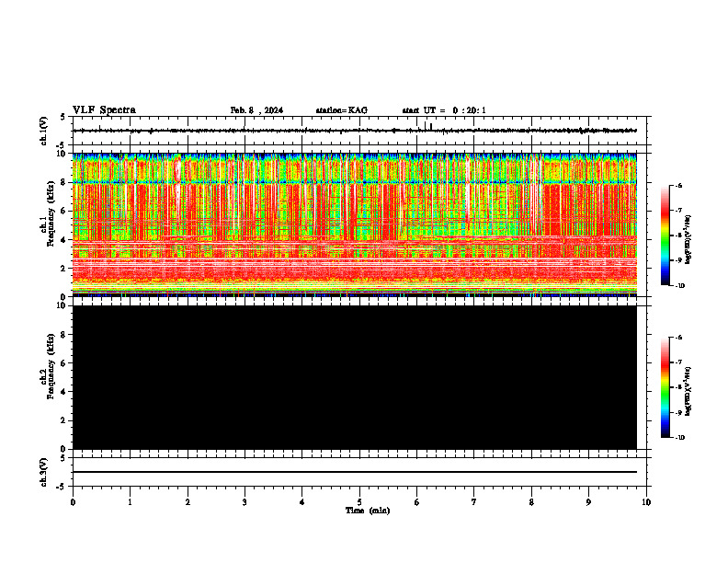Click the "-10" tick on ch.1 color bar

pos(678,286)
